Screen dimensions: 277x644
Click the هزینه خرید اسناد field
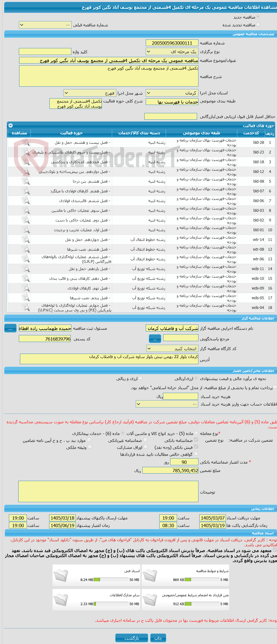click(x=181, y=396)
